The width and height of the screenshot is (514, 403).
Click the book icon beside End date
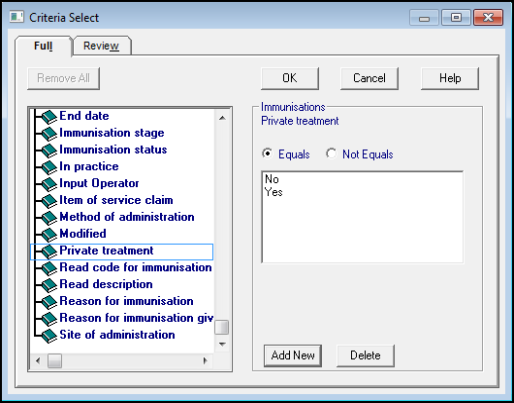point(50,117)
